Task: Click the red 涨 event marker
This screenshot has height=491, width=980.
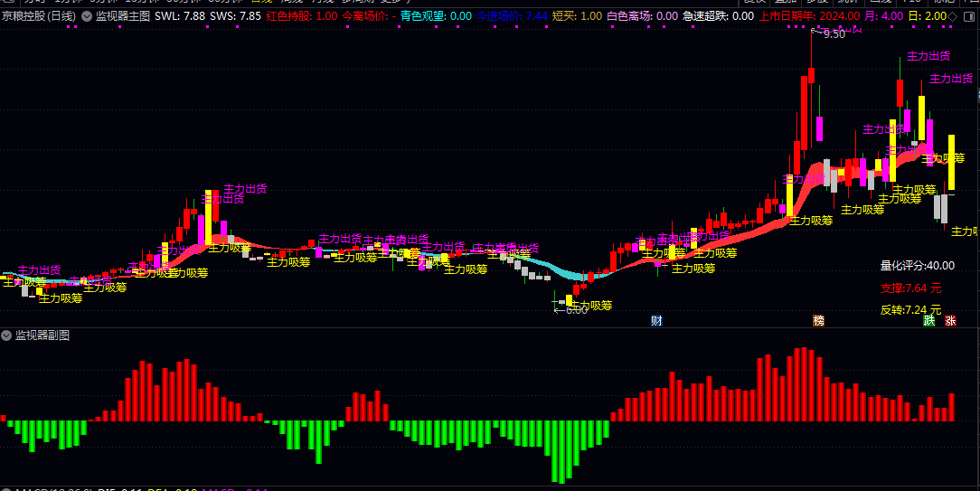Action: (951, 321)
